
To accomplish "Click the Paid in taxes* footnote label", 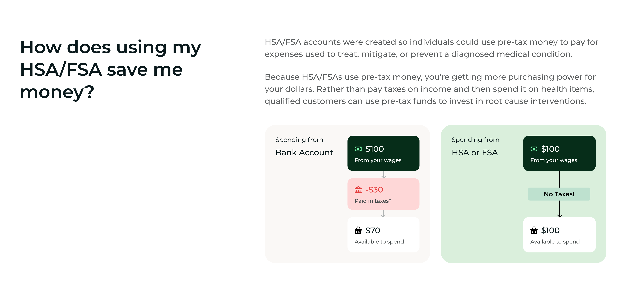I will (x=373, y=201).
